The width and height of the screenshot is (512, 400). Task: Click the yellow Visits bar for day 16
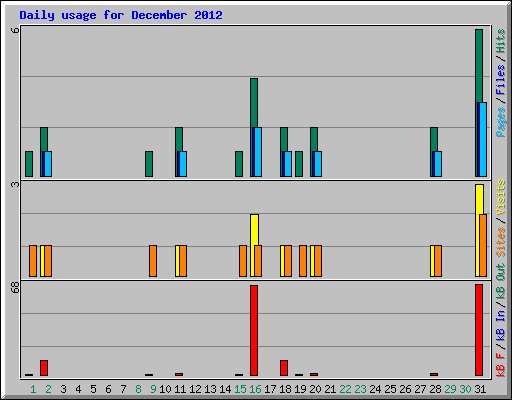(254, 230)
